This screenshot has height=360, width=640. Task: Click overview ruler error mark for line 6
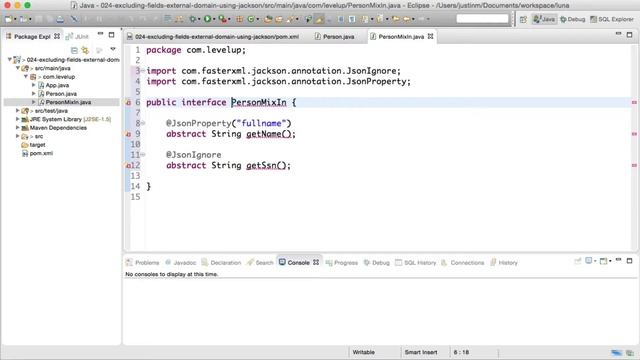[x=634, y=102]
